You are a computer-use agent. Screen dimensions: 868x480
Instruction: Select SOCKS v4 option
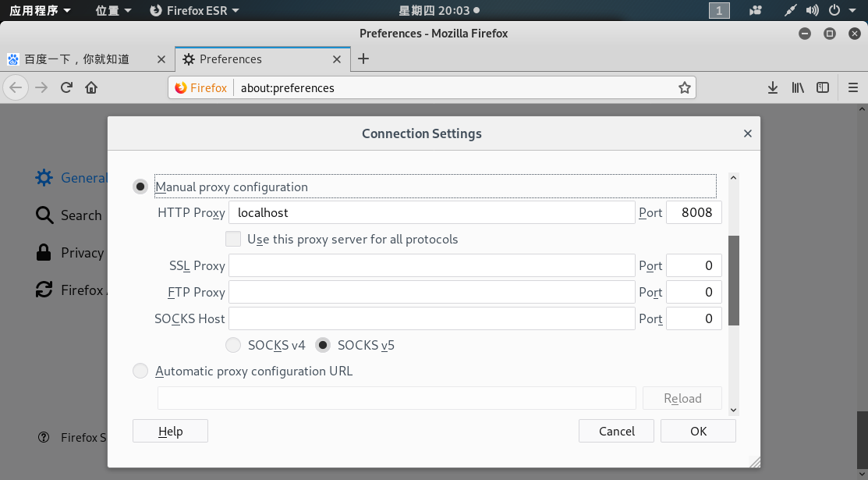coord(233,345)
